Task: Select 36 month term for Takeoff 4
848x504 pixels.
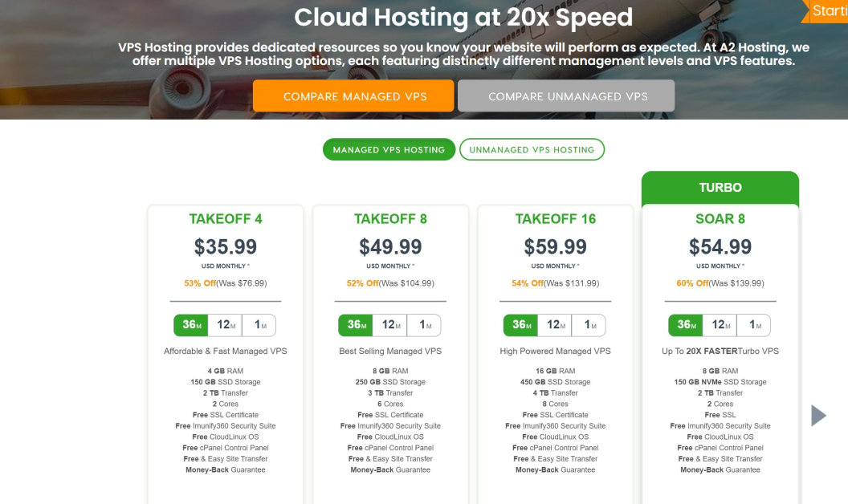Action: 190,325
